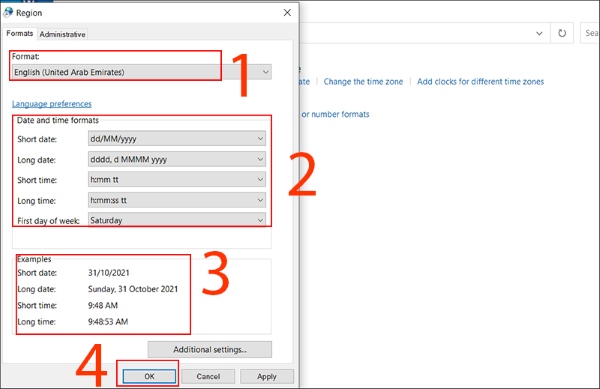Open Add clocks for different time zones

coord(480,81)
